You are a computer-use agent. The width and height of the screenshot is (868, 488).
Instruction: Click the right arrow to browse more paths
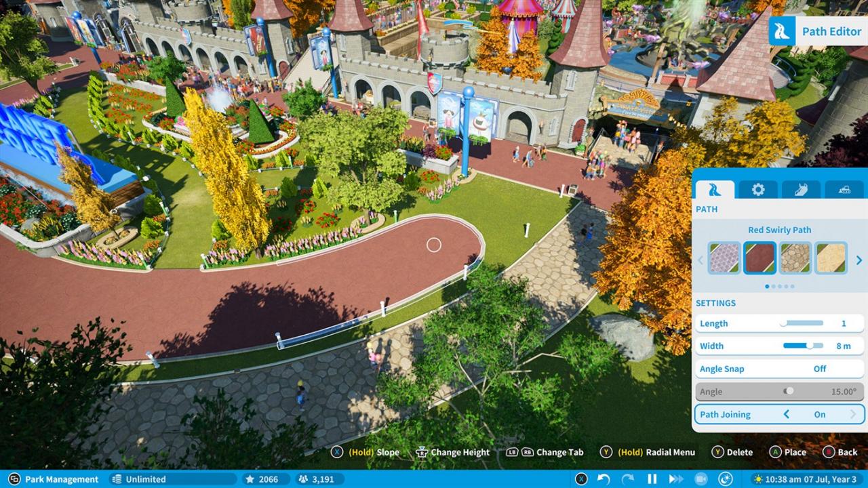pyautogui.click(x=859, y=260)
